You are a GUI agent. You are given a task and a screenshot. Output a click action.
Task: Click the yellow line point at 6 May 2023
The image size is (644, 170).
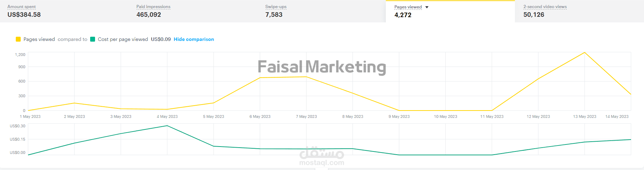[260, 78]
